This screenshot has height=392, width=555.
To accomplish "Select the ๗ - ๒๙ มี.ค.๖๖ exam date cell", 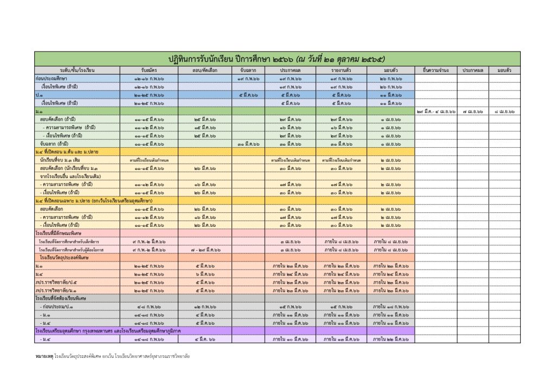I will 205,250.
